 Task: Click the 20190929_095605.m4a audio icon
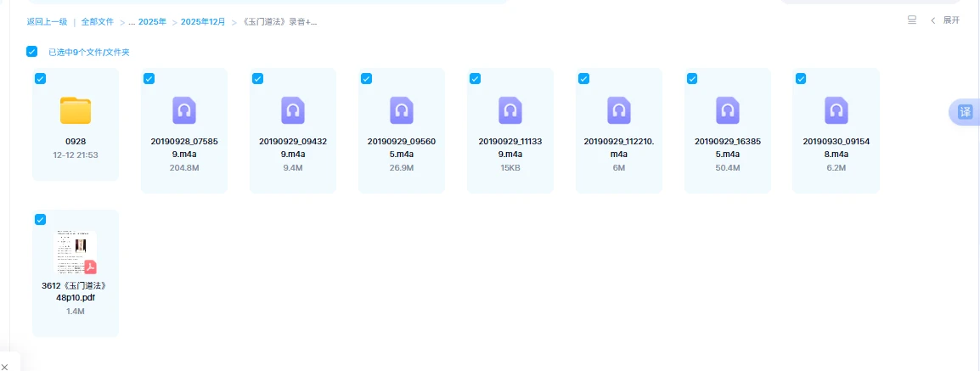tap(402, 110)
